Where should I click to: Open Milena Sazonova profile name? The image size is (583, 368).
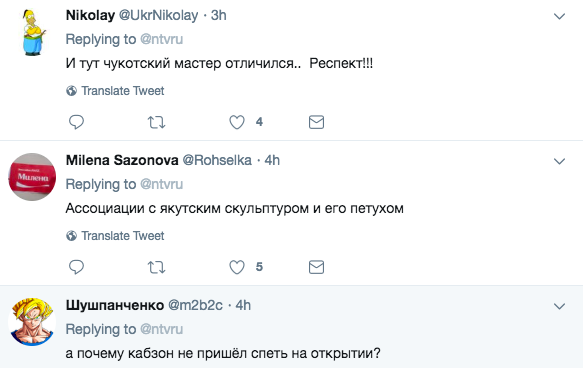122,160
